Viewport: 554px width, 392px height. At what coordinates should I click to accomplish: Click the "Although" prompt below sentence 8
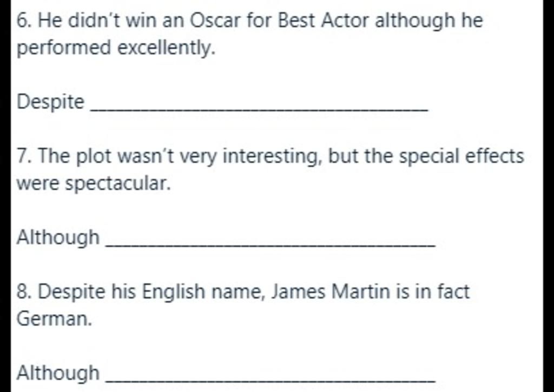click(58, 373)
